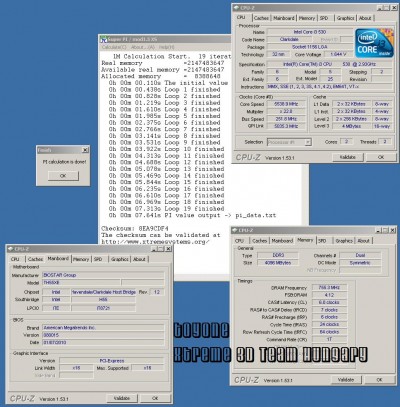Click the Multiplier value x 22.0
The height and width of the screenshot is (407, 400).
(286, 111)
